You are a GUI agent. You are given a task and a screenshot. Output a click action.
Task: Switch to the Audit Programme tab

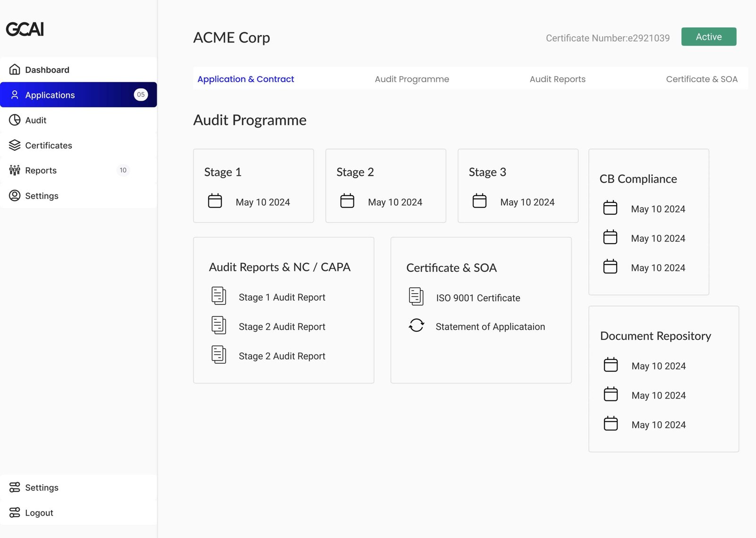click(x=412, y=79)
